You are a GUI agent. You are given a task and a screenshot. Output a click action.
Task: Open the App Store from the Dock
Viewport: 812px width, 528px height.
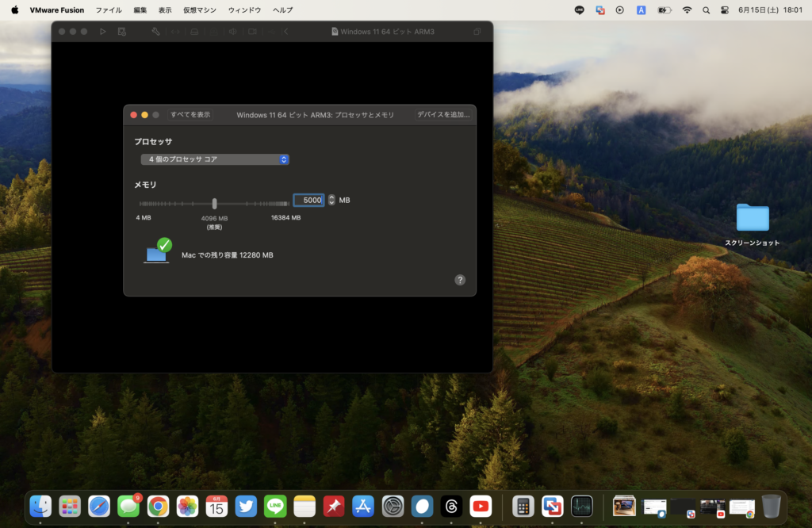[x=363, y=506]
